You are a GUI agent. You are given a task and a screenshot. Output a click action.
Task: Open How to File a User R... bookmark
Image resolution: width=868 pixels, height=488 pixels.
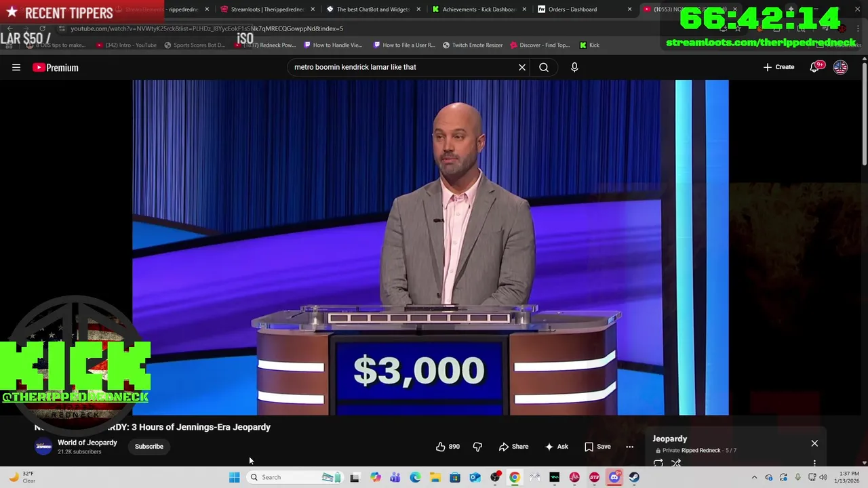(405, 45)
